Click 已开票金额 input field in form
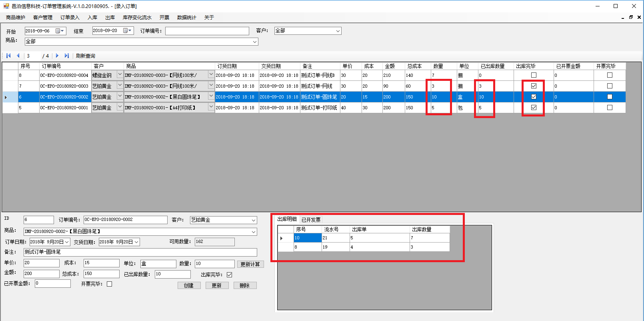Screen dimensions: 644x321 (53, 283)
